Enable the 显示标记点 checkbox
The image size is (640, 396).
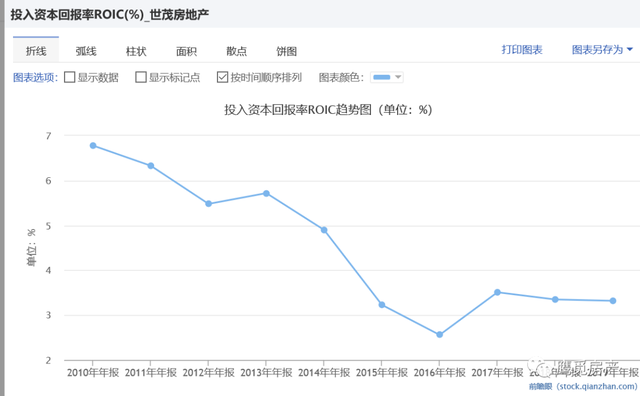(x=141, y=77)
